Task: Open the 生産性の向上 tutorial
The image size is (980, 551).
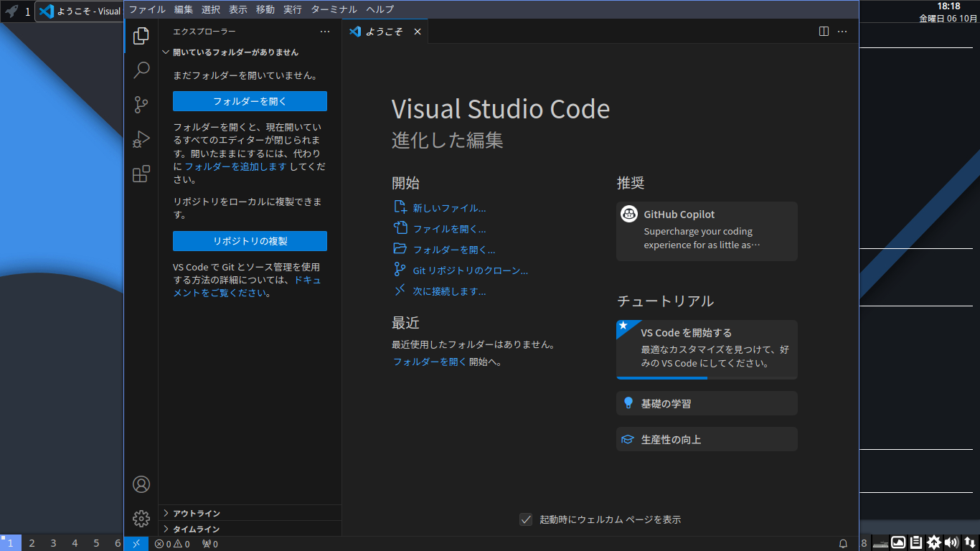Action: coord(707,439)
